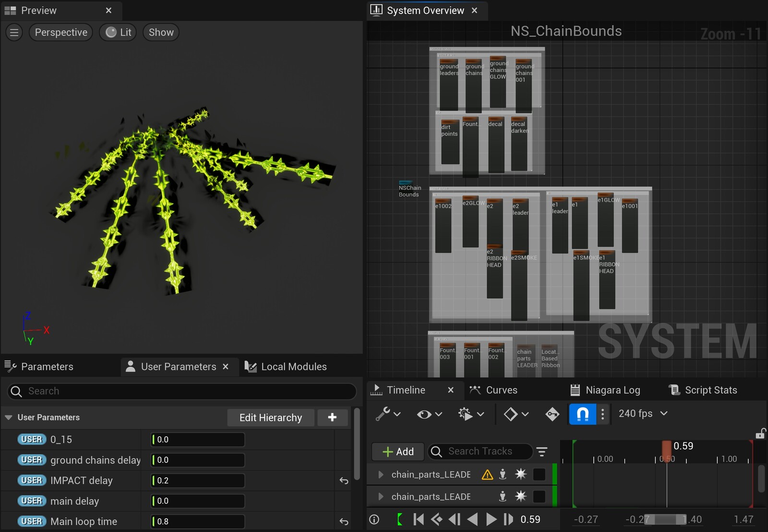Click the User Parameters vertical scrollbar
The width and height of the screenshot is (768, 532).
(x=357, y=444)
